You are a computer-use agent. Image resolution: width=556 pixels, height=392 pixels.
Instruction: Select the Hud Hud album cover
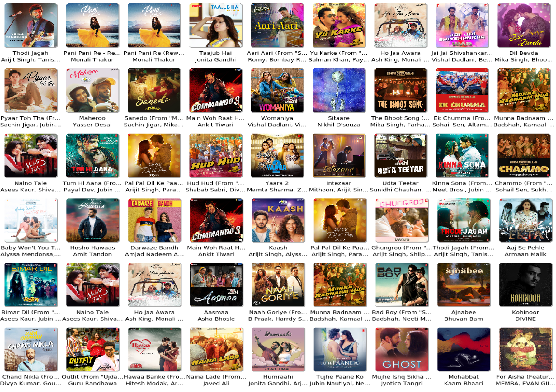point(215,156)
